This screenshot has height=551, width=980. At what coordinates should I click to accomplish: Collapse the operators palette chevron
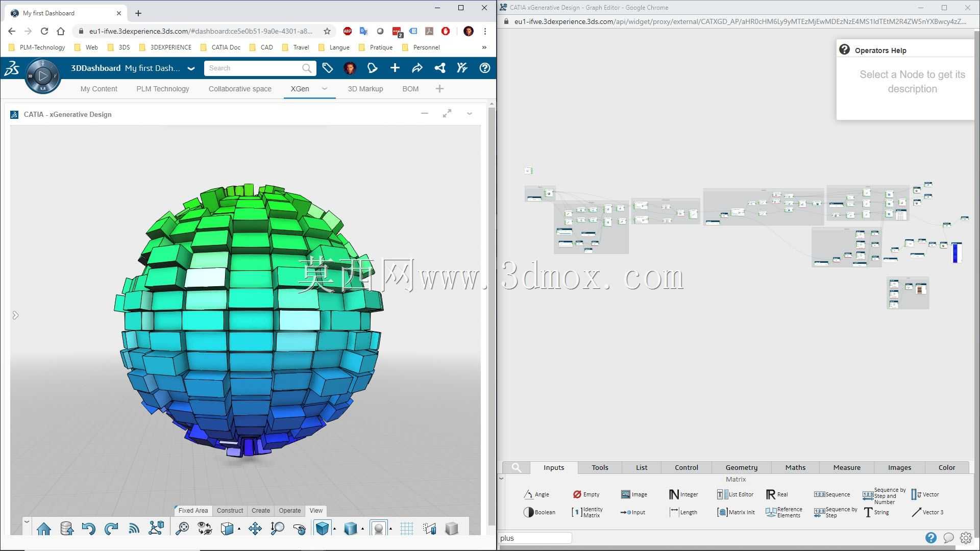[501, 479]
